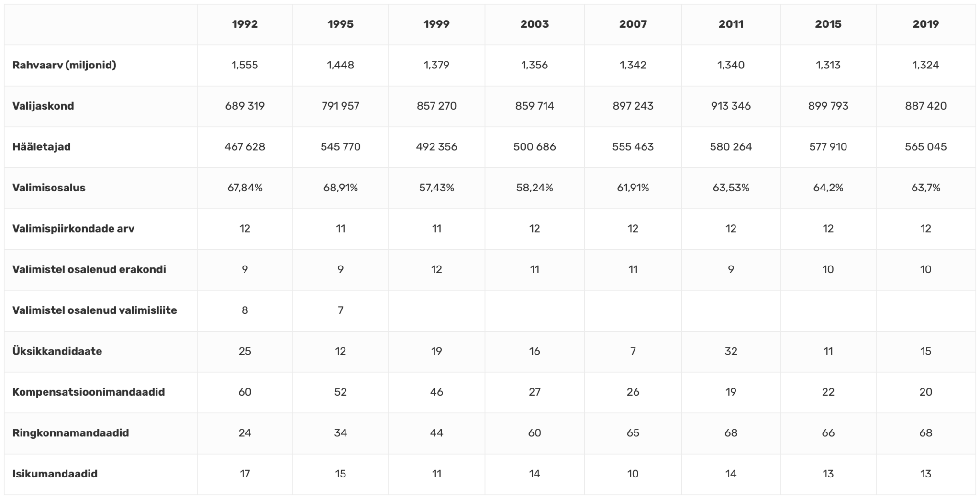This screenshot has width=980, height=499.
Task: Click the Ringkonnamandaadid row label
Action: (x=71, y=433)
